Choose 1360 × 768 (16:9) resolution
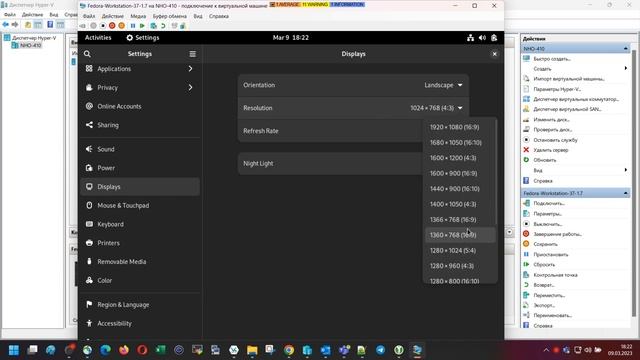The height and width of the screenshot is (360, 640). click(460, 235)
